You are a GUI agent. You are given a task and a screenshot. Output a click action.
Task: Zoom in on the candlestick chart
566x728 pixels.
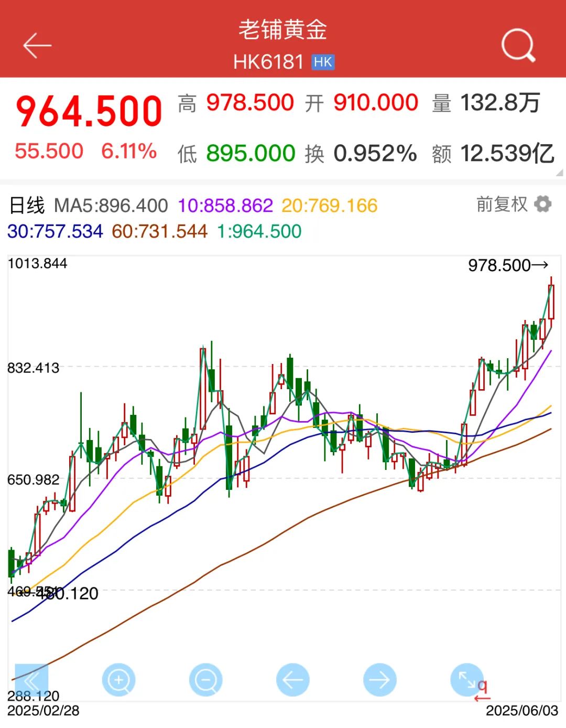118,680
